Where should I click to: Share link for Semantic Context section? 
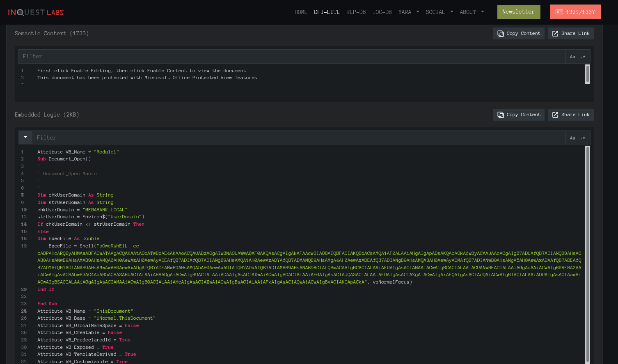(571, 34)
